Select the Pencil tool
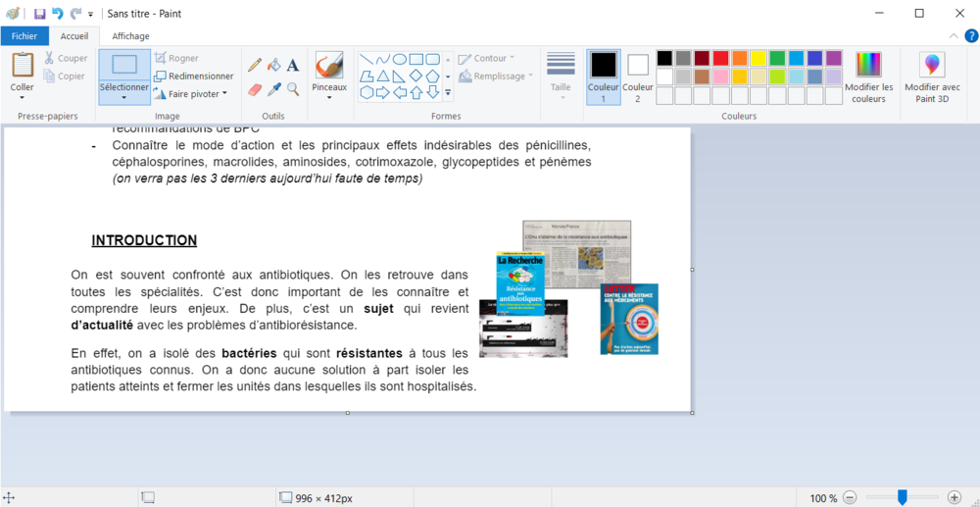 (x=255, y=66)
